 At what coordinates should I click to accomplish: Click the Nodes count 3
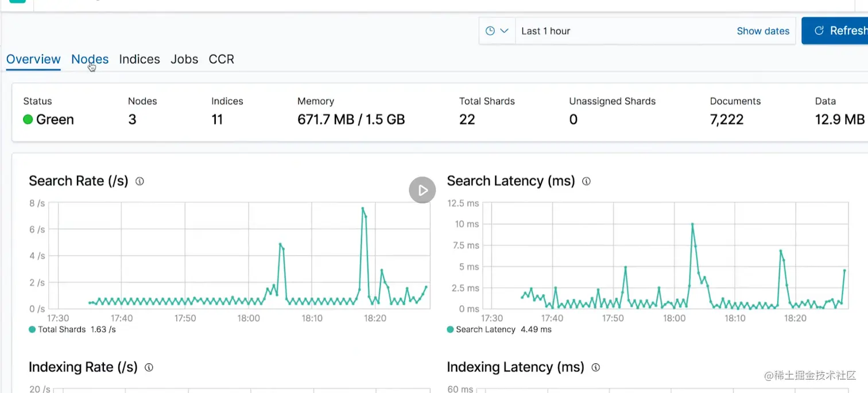[132, 120]
